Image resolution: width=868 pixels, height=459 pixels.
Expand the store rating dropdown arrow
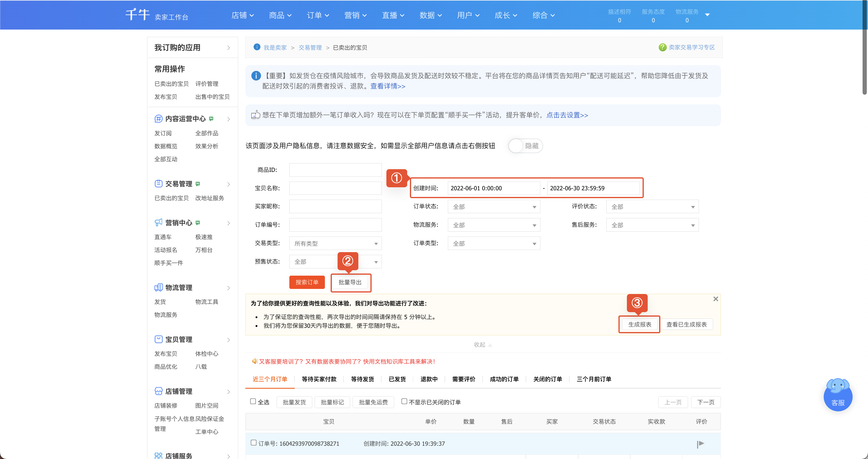click(x=707, y=15)
